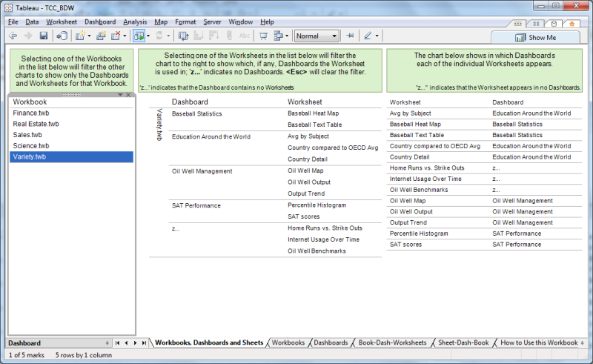Click tab scroll stepper at far right
Screen dimensions: 593x364
[583, 343]
